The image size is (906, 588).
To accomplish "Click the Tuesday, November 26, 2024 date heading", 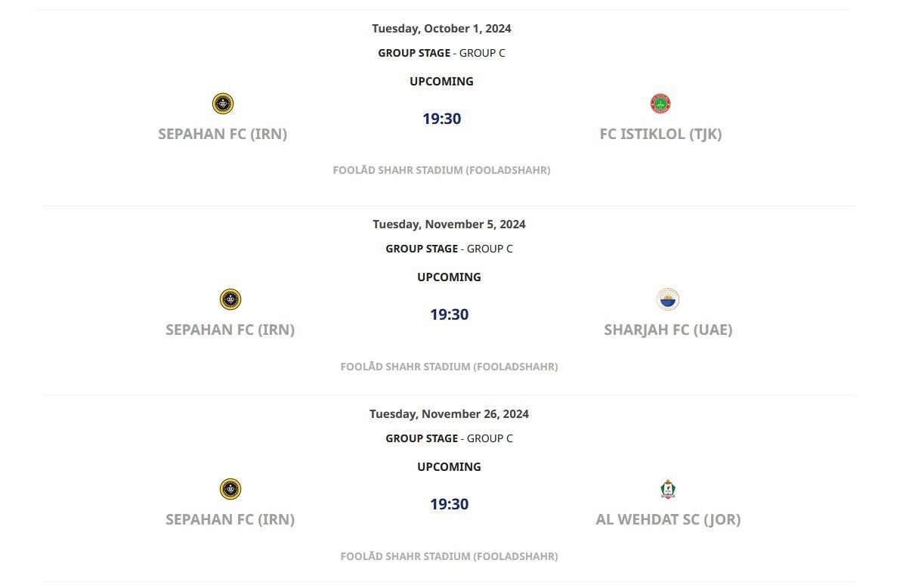I will coord(449,414).
